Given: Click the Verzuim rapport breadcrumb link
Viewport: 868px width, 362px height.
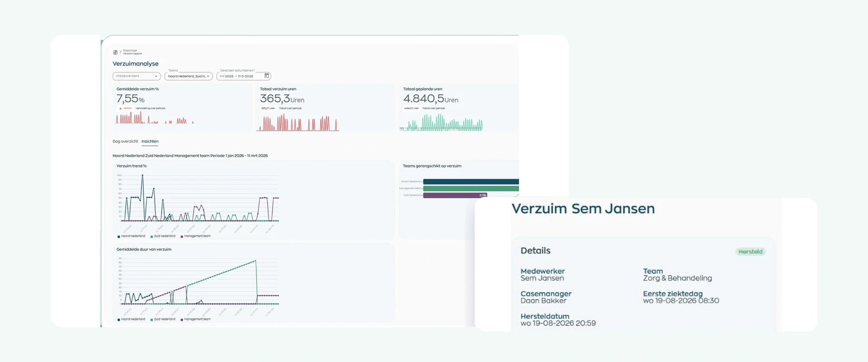Looking at the screenshot, I should [x=132, y=53].
